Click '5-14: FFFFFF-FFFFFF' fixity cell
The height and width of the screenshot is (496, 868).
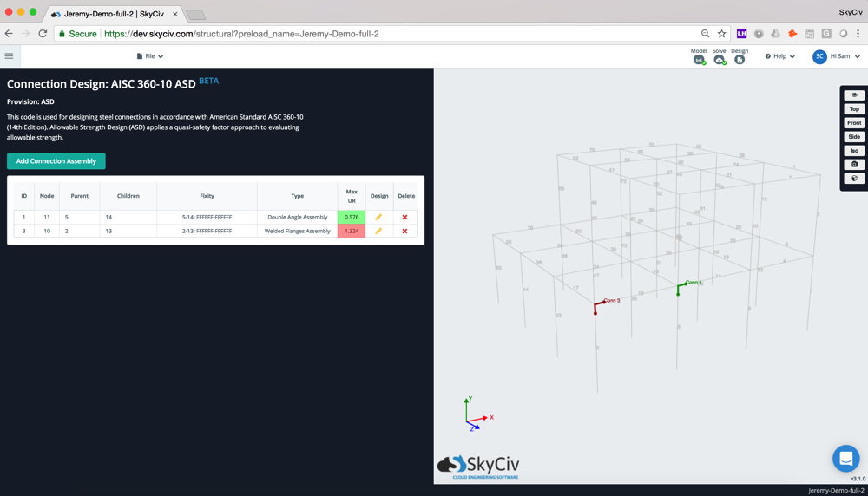pos(207,218)
